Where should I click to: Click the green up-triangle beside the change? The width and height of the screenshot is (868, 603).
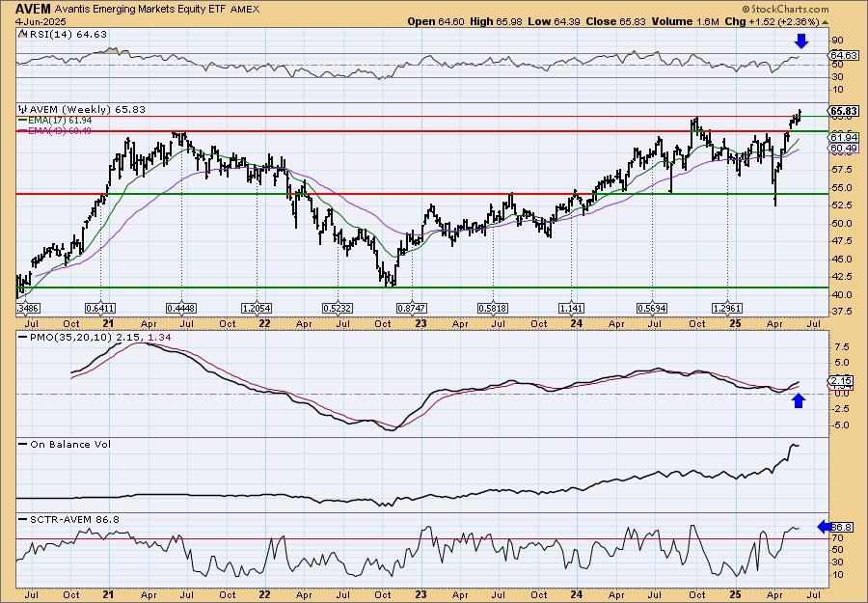[825, 22]
